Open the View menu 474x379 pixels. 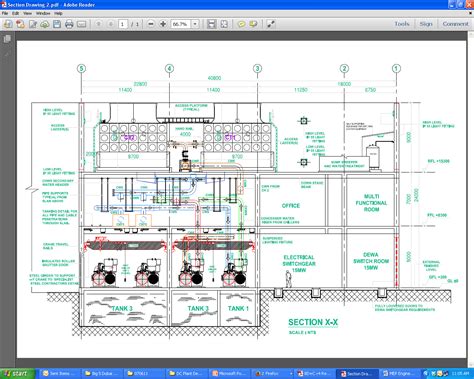(x=27, y=13)
